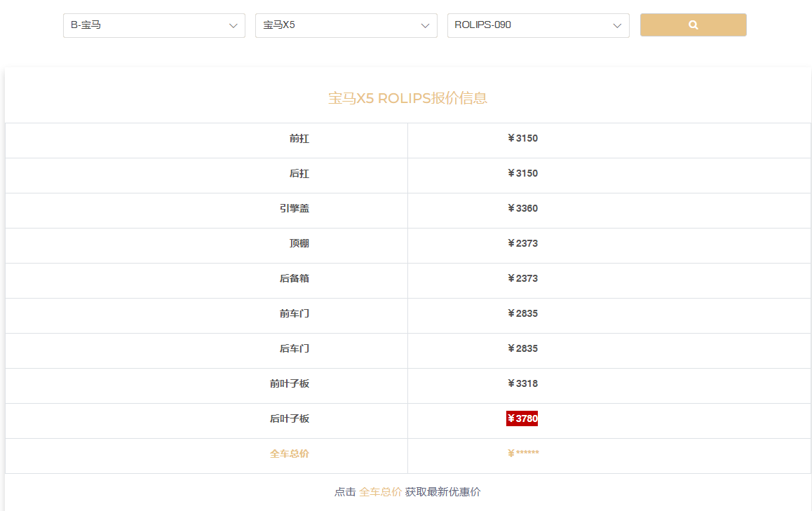Image resolution: width=812 pixels, height=511 pixels.
Task: Select the 引擎盖 row label
Action: click(x=294, y=209)
